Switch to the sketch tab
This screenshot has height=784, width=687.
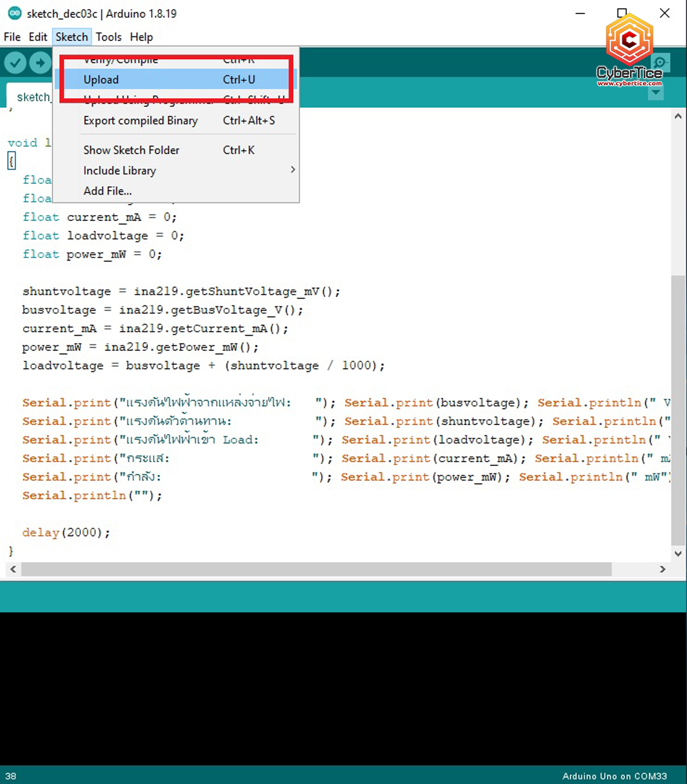(32, 97)
